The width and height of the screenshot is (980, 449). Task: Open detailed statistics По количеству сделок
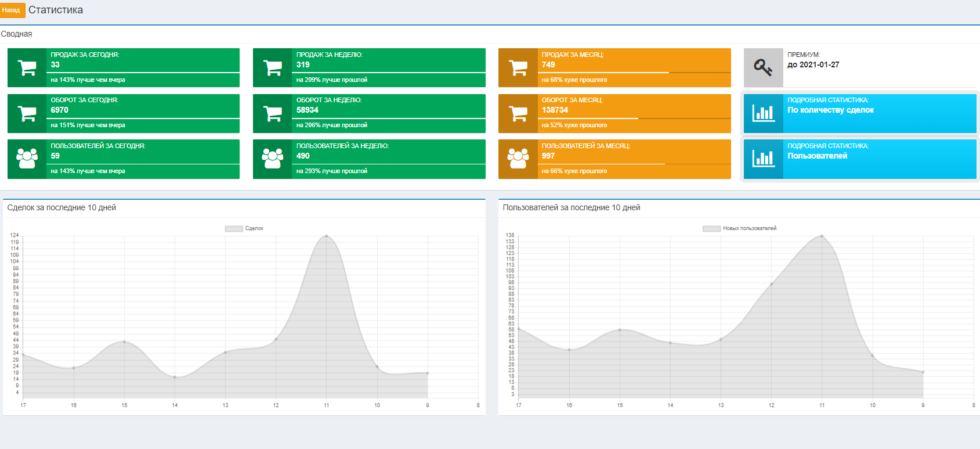click(860, 113)
